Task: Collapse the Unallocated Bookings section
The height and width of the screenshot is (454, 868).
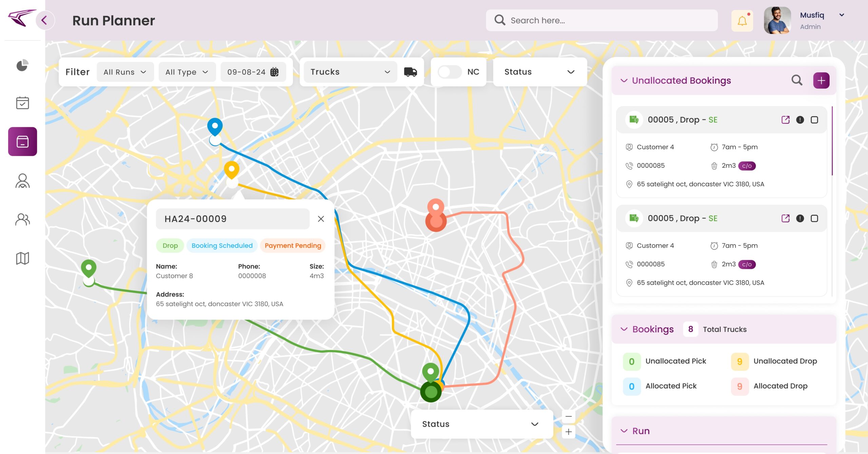Action: pos(624,80)
